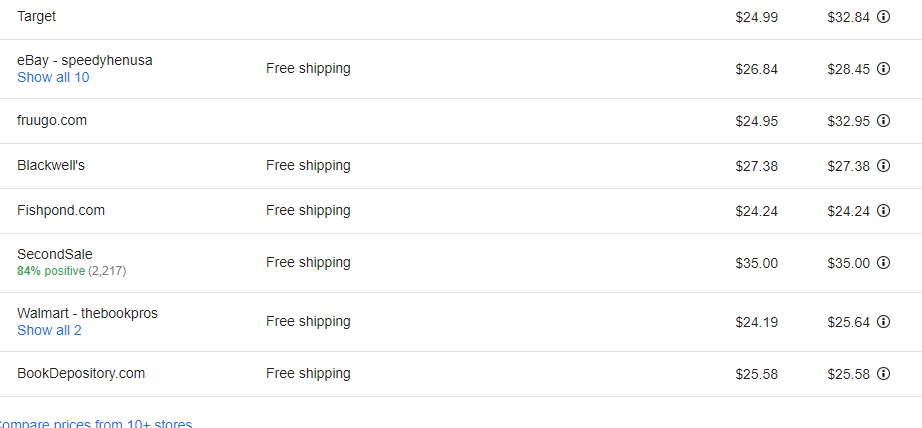Visit the fruugo.com seller listing

click(x=52, y=121)
